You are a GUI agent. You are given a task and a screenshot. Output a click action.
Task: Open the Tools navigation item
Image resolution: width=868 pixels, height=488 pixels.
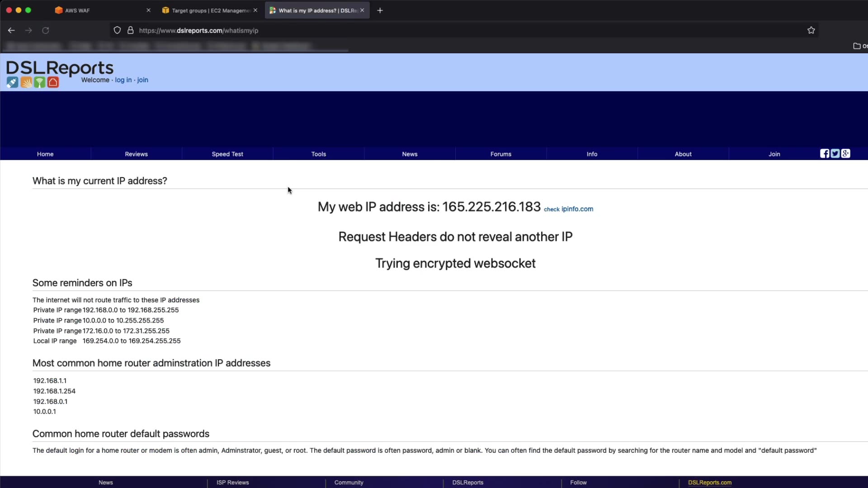[318, 154]
